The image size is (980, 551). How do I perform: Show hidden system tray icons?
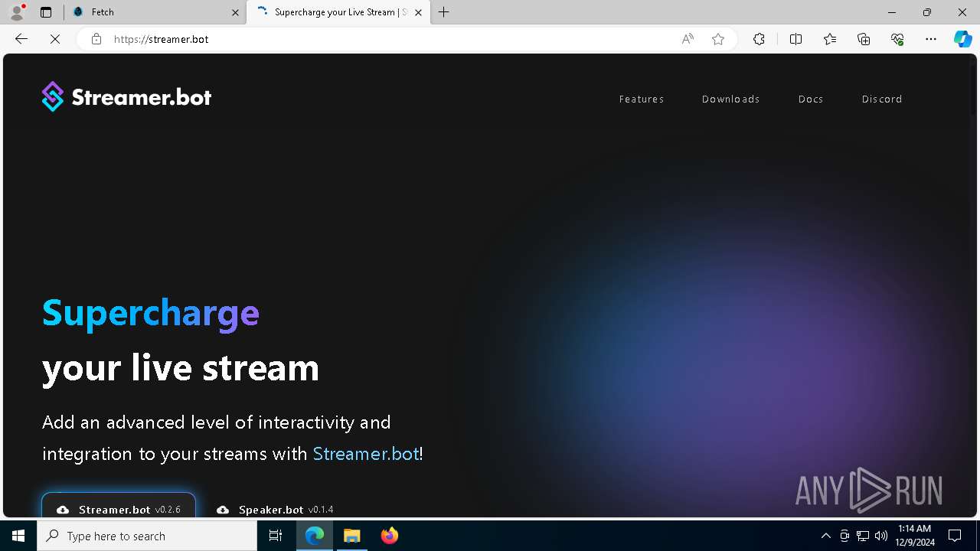click(825, 536)
